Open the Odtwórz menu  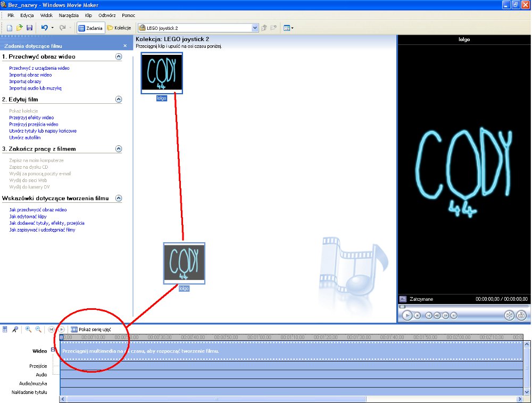(107, 15)
